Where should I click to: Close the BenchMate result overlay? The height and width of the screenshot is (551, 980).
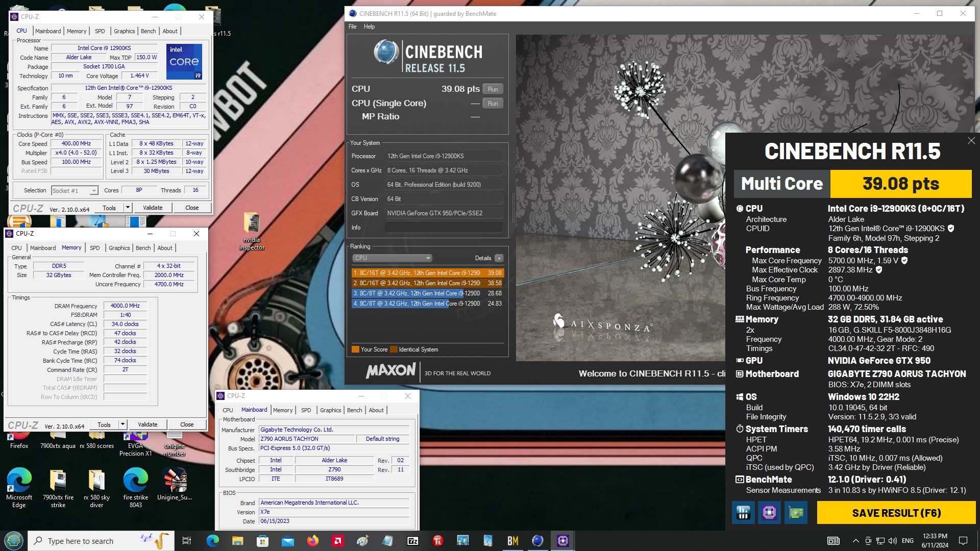coord(971,140)
